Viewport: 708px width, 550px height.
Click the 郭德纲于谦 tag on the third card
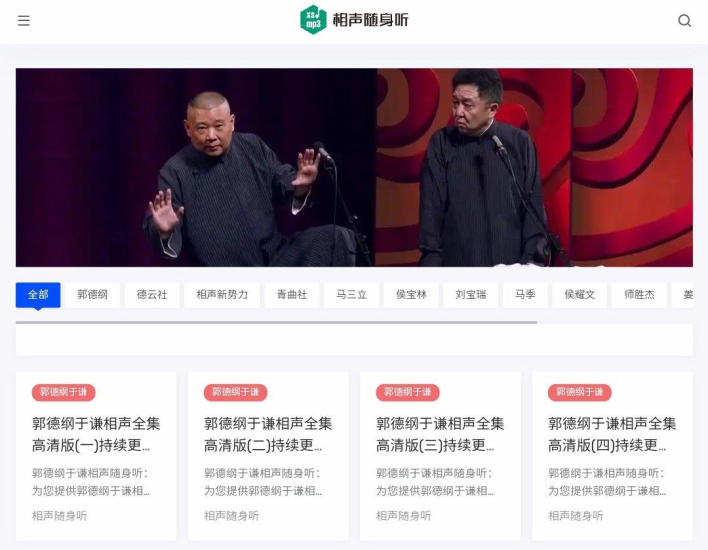pos(407,392)
